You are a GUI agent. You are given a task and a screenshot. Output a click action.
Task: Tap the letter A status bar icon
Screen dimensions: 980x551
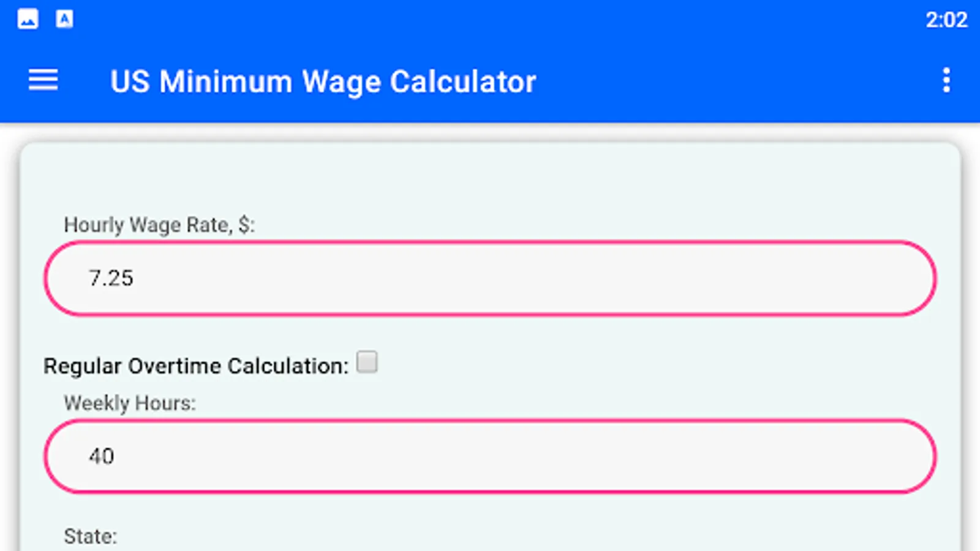coord(64,19)
